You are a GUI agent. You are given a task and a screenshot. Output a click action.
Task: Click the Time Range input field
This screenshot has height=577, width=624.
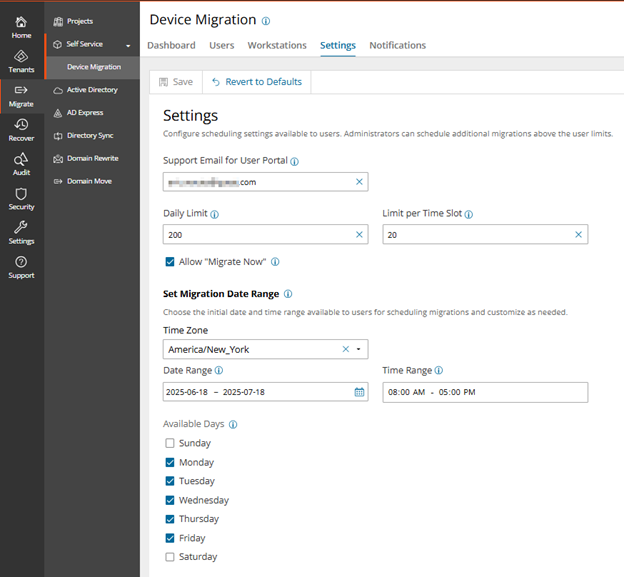[x=485, y=392]
